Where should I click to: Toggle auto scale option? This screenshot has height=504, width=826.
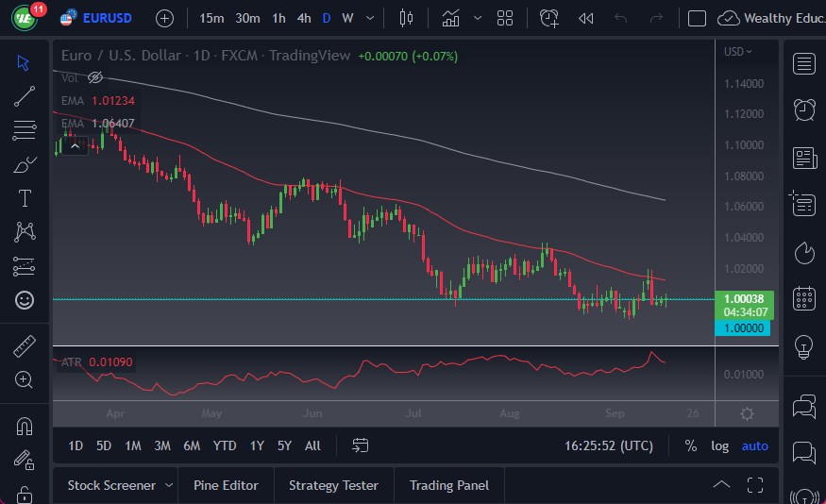(754, 445)
